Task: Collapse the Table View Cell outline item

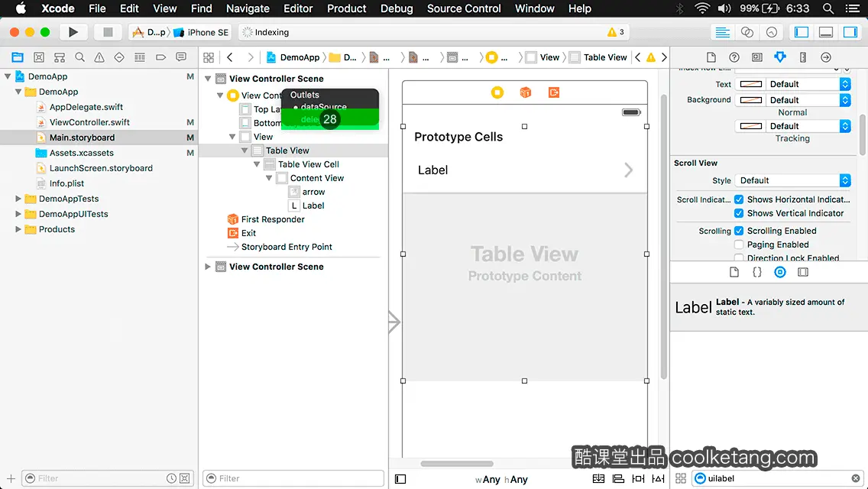Action: coord(257,164)
